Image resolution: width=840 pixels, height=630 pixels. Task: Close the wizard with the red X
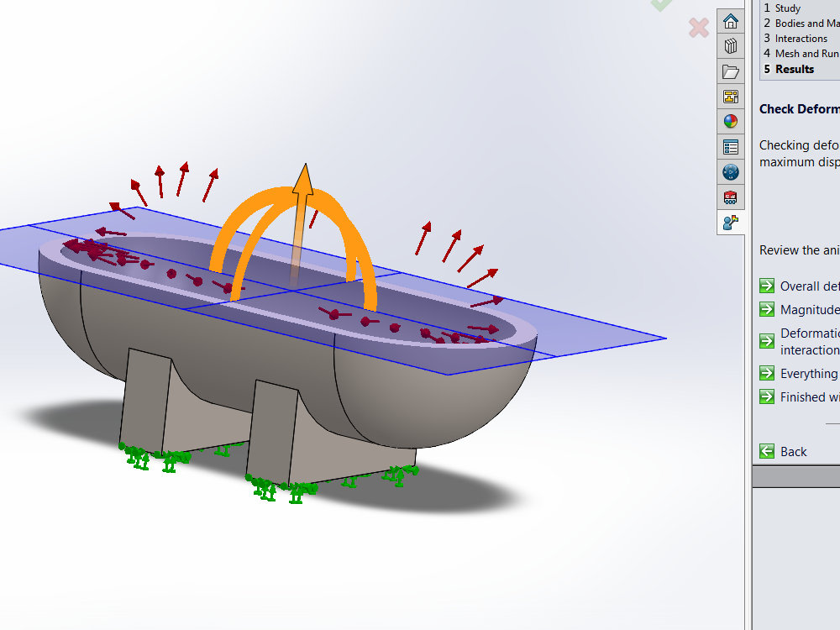(697, 28)
